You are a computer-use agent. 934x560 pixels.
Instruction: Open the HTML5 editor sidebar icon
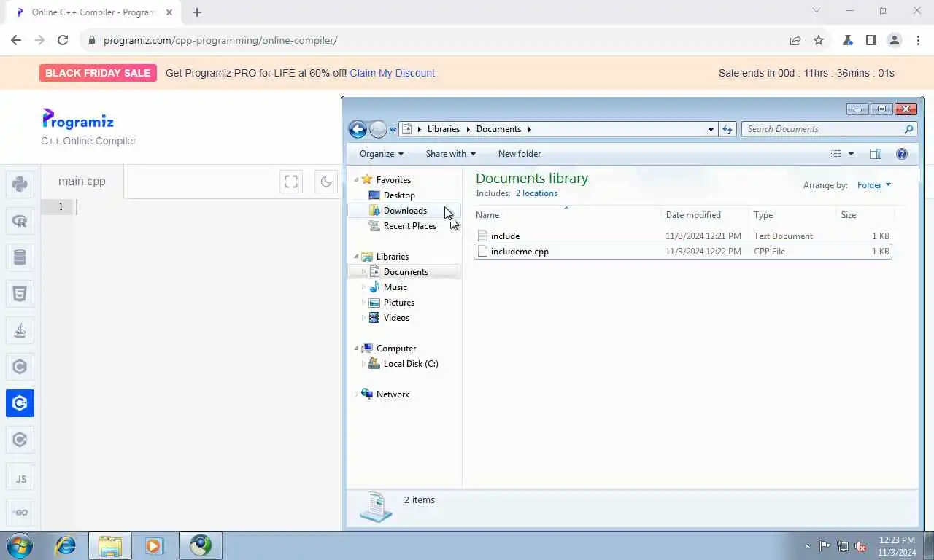[x=20, y=294]
